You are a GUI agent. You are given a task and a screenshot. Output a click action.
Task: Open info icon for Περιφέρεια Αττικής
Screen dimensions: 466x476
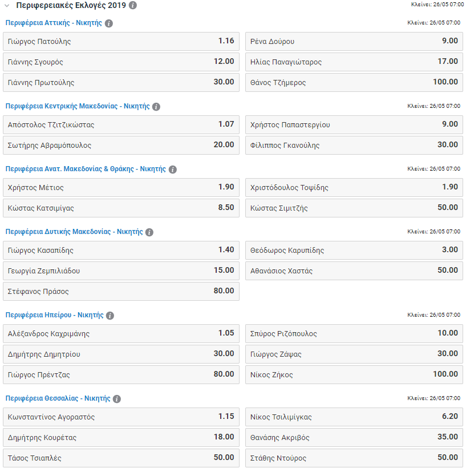pos(109,23)
